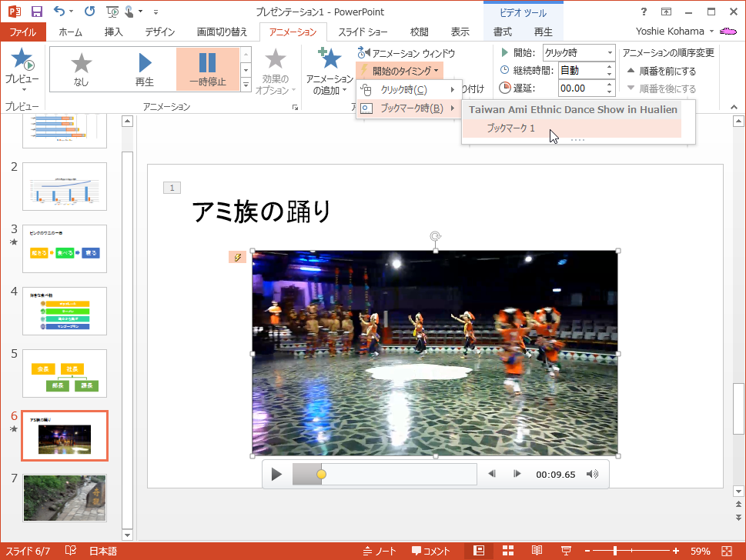Choose Bookmark 1 (ブックマーク 1) from submenu
The height and width of the screenshot is (560, 746).
510,128
